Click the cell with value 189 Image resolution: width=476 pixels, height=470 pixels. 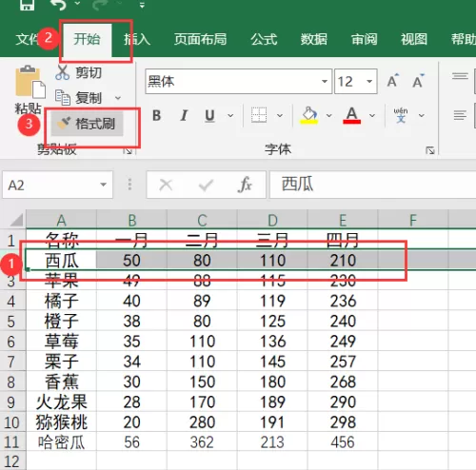[x=272, y=401]
